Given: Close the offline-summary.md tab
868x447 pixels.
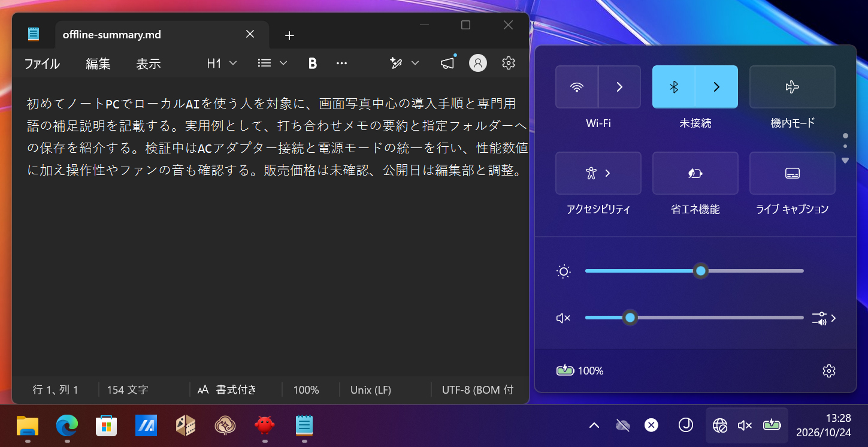Looking at the screenshot, I should click(x=250, y=34).
